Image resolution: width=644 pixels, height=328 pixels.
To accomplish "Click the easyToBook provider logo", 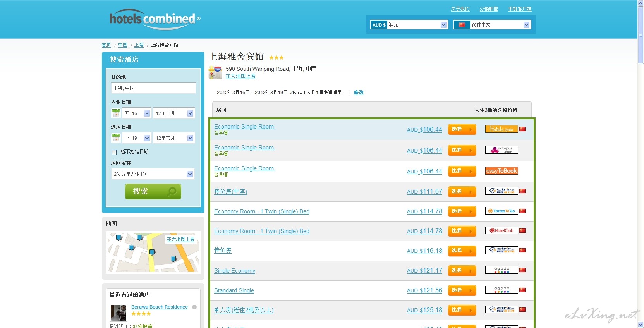I will (x=501, y=171).
